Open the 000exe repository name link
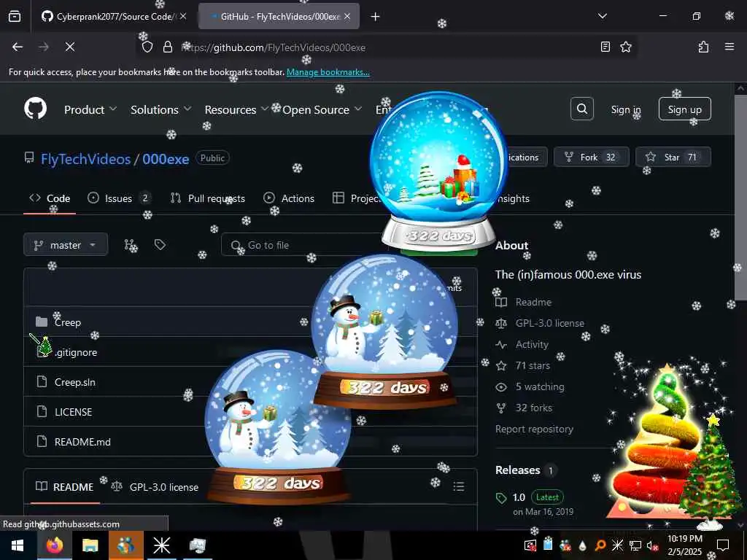This screenshot has height=560, width=747. (166, 159)
